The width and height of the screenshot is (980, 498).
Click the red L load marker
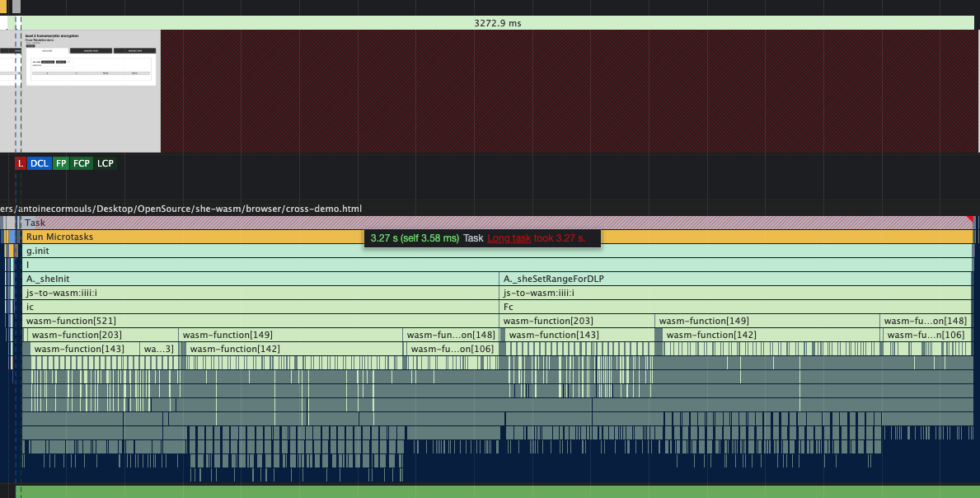(x=20, y=163)
